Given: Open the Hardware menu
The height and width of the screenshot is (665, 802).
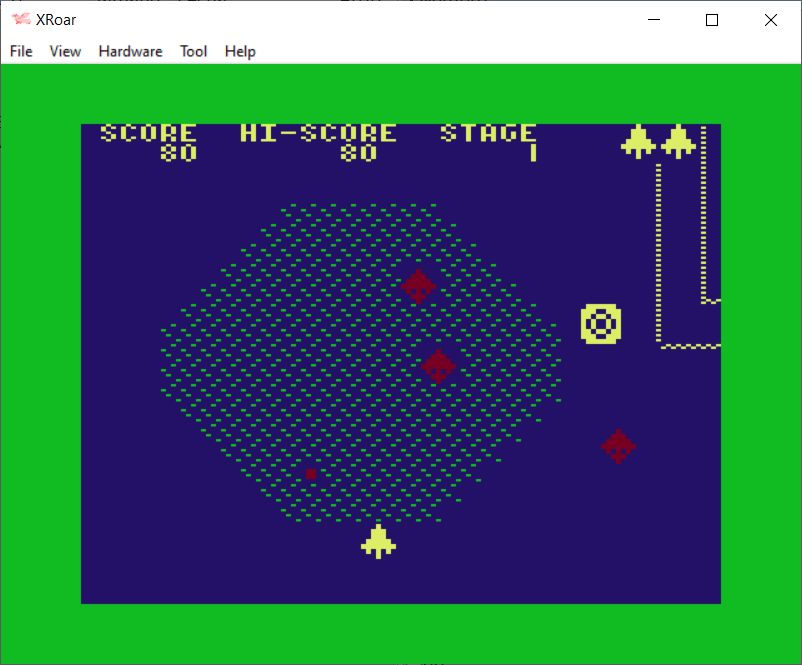Looking at the screenshot, I should click(130, 51).
